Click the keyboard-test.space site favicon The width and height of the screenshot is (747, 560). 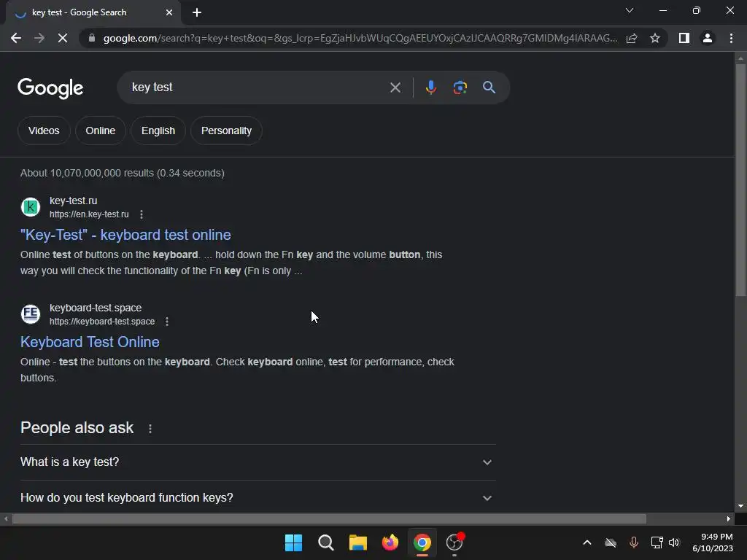pos(31,314)
